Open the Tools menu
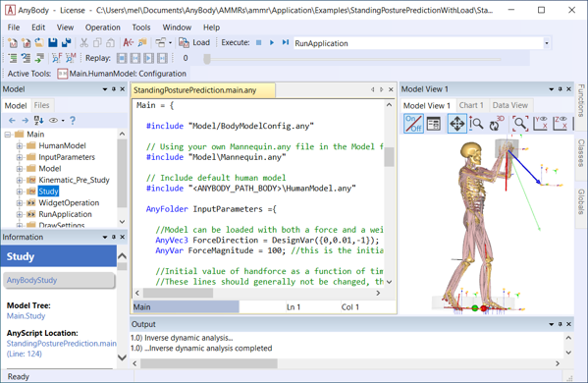The image size is (588, 383). [x=141, y=27]
